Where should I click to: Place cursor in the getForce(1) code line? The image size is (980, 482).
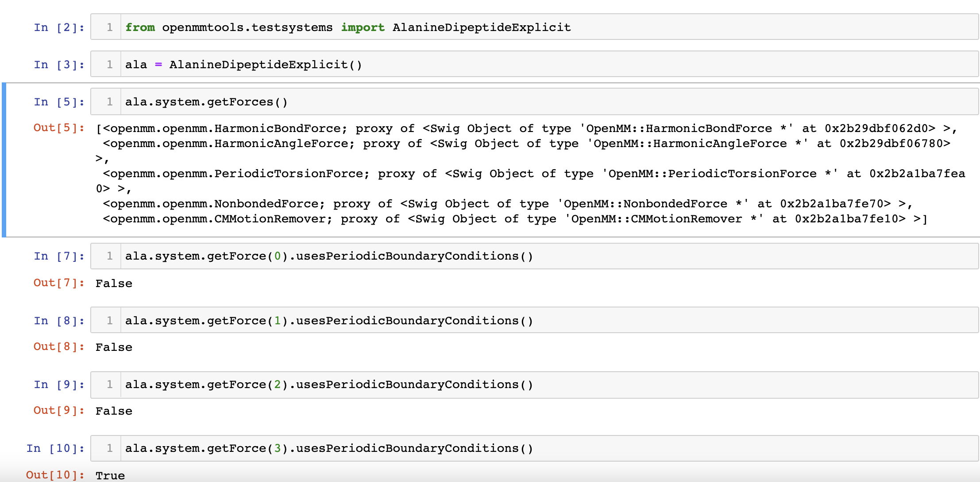coord(328,320)
